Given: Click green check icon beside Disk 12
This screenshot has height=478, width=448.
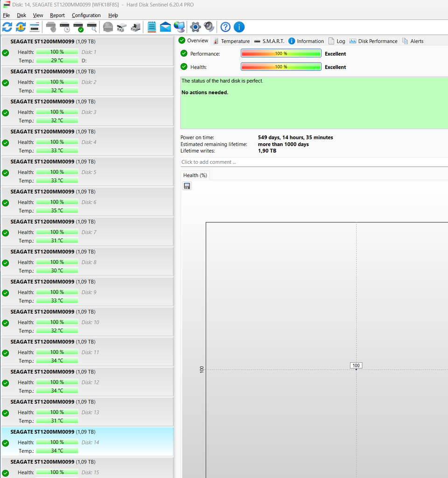Looking at the screenshot, I should [6, 383].
